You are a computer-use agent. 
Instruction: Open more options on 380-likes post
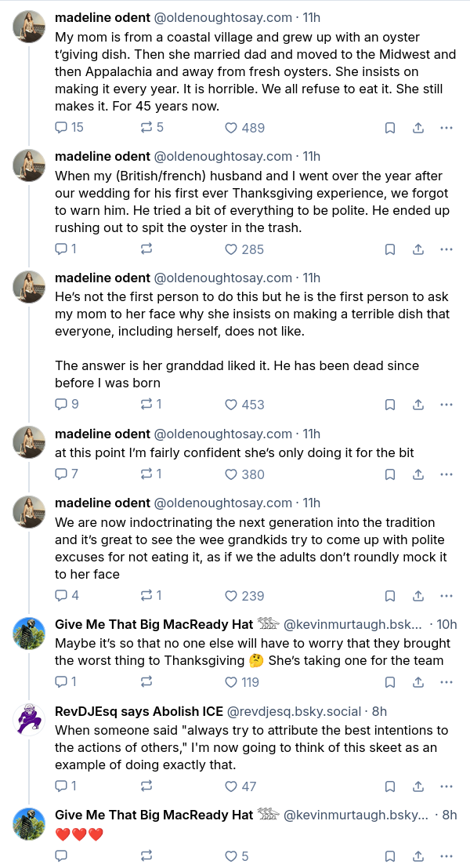click(x=446, y=474)
